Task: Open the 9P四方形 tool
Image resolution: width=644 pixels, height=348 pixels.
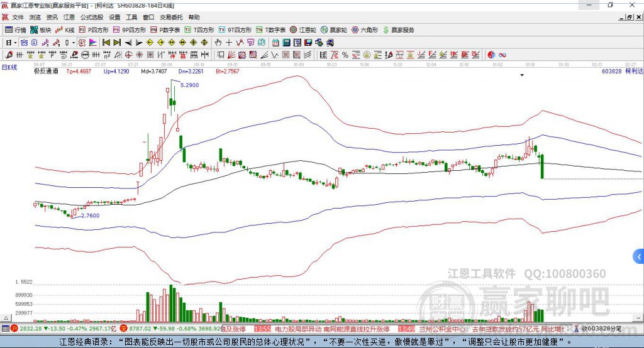Action: coord(130,30)
